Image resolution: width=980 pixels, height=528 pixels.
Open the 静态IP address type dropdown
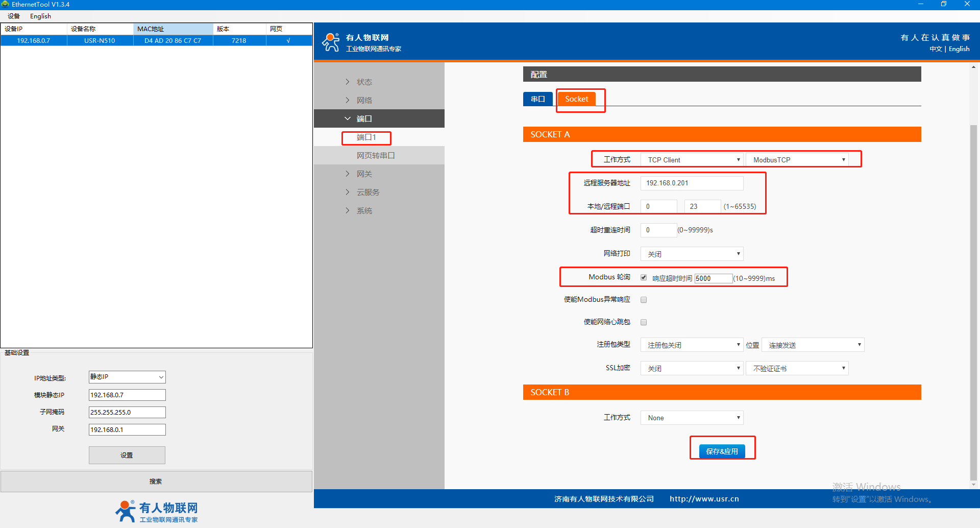127,377
